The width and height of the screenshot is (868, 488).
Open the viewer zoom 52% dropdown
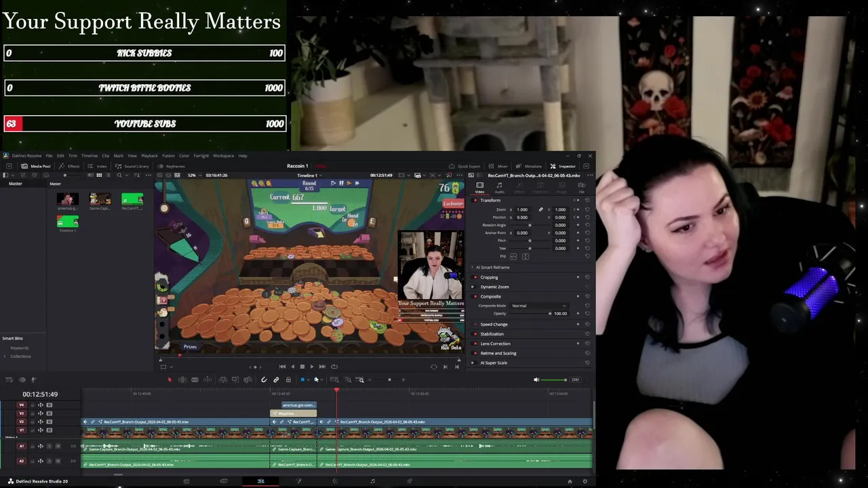point(194,176)
